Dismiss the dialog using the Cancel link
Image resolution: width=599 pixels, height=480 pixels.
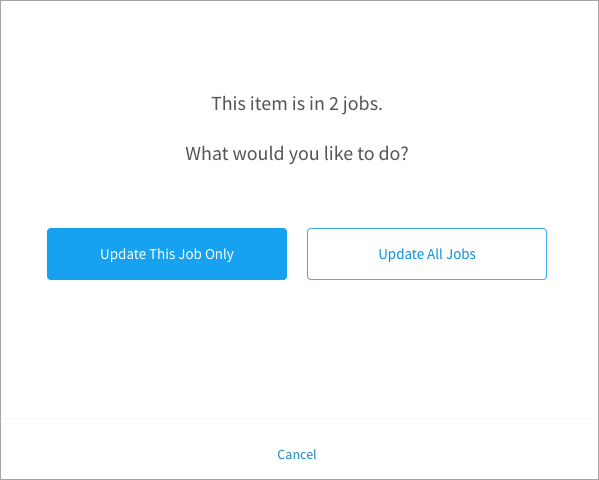click(x=297, y=454)
